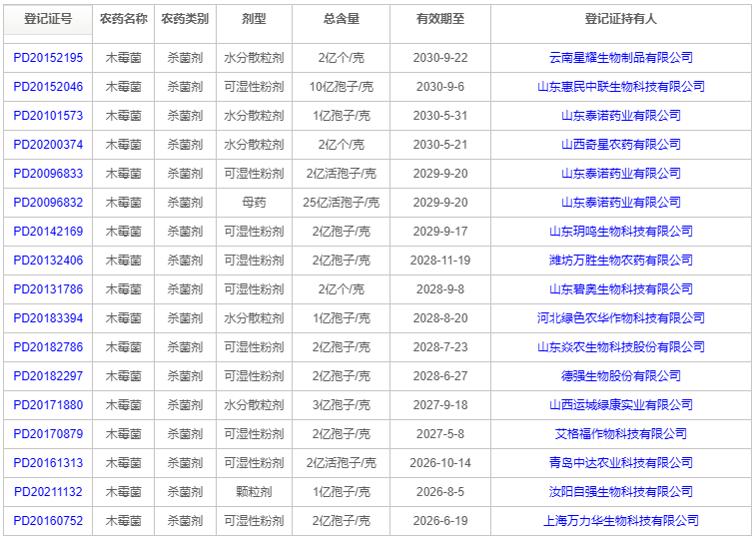
Task: Open registration PD20182297 link
Action: click(x=48, y=375)
